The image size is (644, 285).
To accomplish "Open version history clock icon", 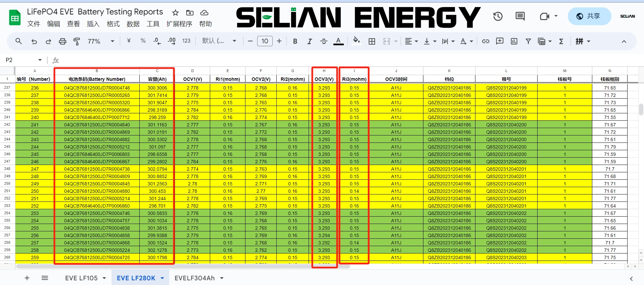I will (498, 16).
